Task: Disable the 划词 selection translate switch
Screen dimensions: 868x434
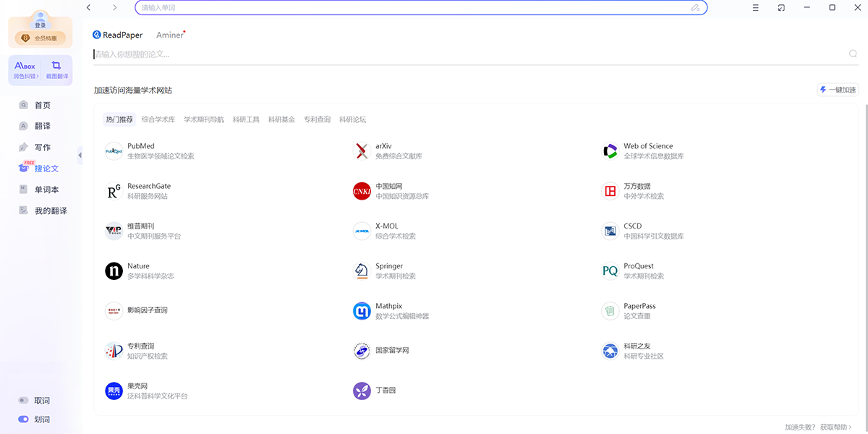Action: [x=24, y=420]
